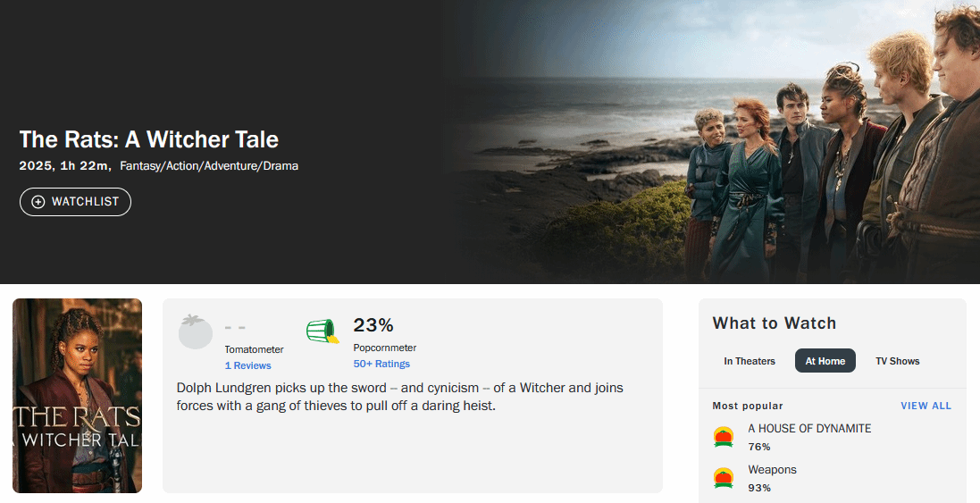Open the 50+ Ratings link
This screenshot has width=980, height=503.
tap(381, 364)
